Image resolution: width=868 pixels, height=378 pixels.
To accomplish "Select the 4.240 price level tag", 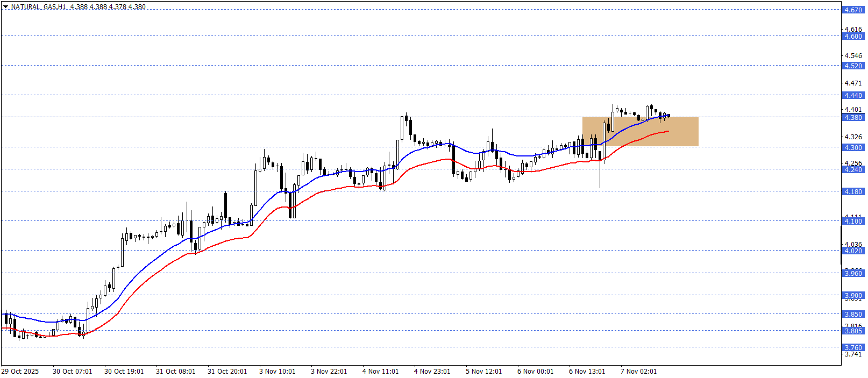I will tap(853, 170).
